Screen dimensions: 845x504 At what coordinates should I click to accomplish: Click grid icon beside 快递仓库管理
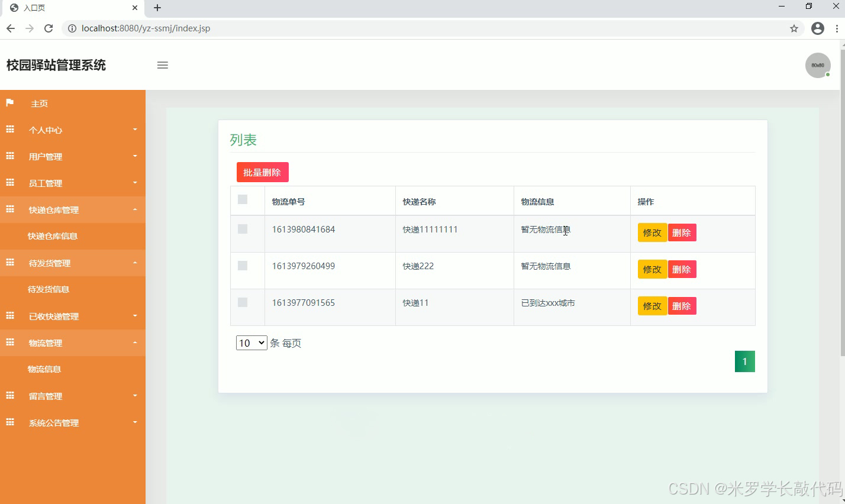[x=10, y=209]
